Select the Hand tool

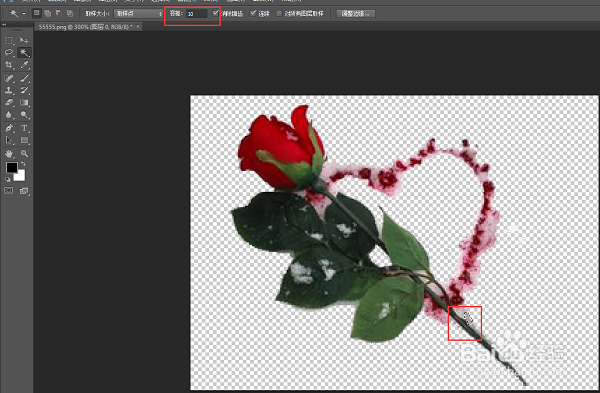(x=9, y=154)
